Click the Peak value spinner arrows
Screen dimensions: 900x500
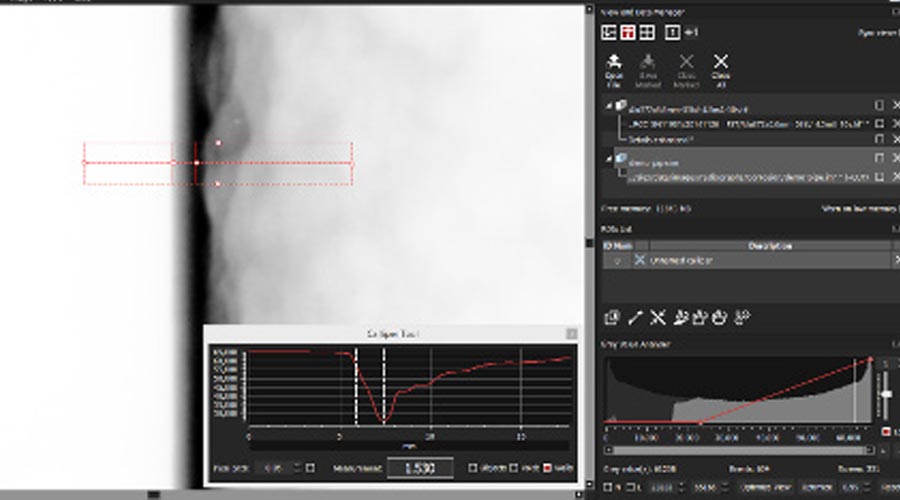coord(298,468)
